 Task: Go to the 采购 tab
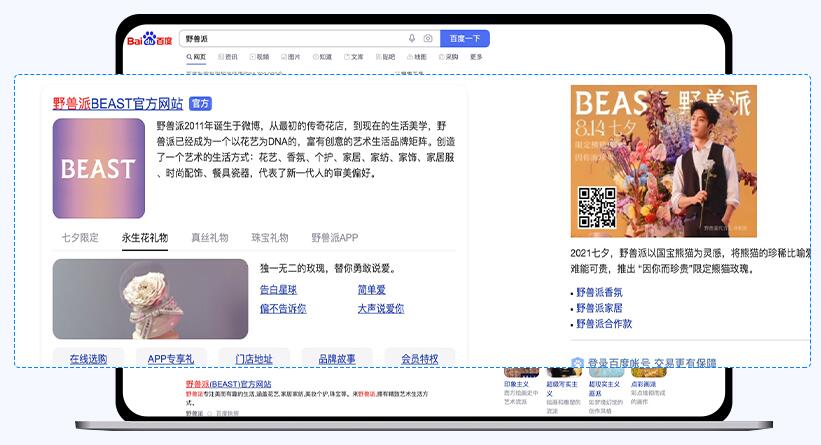(x=448, y=57)
